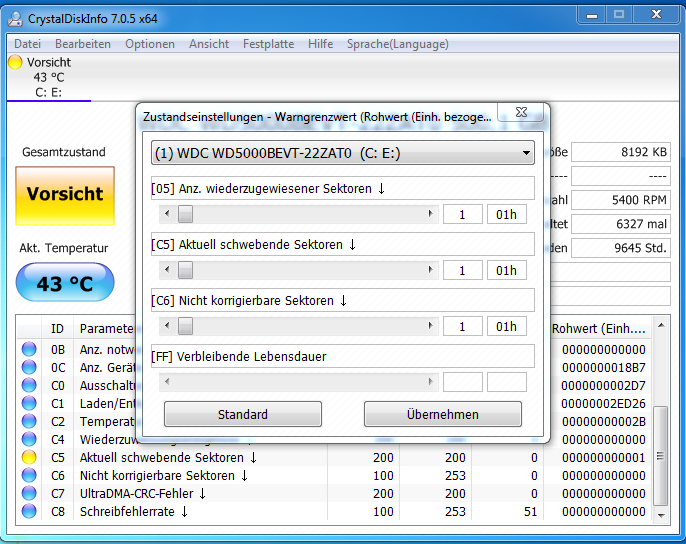Click the blue status orb for ID C1
The width and height of the screenshot is (686, 544).
(x=29, y=403)
